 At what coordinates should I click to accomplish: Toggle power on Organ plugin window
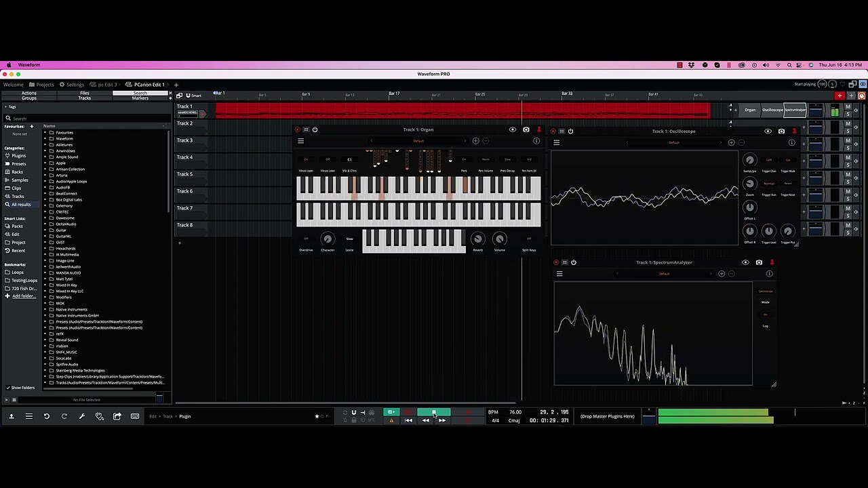coord(315,129)
